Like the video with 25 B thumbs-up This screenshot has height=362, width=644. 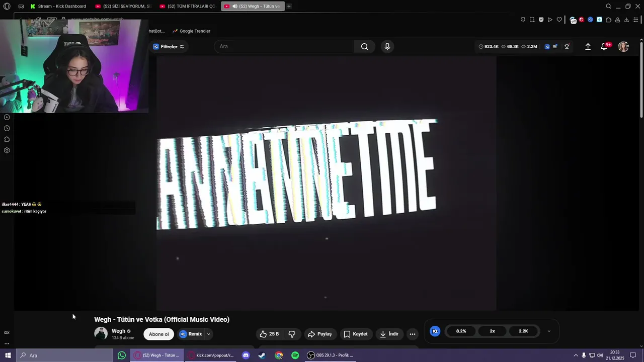270,334
